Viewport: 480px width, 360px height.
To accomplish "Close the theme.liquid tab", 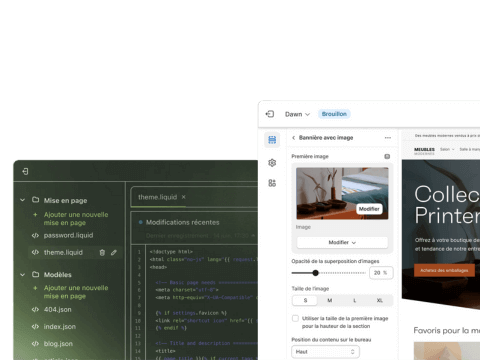I will pos(183,197).
